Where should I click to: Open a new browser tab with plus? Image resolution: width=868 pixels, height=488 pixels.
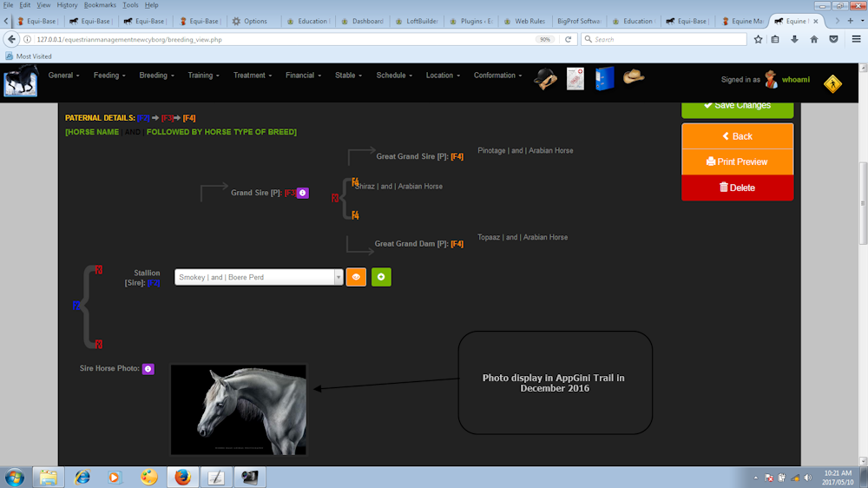click(x=851, y=21)
